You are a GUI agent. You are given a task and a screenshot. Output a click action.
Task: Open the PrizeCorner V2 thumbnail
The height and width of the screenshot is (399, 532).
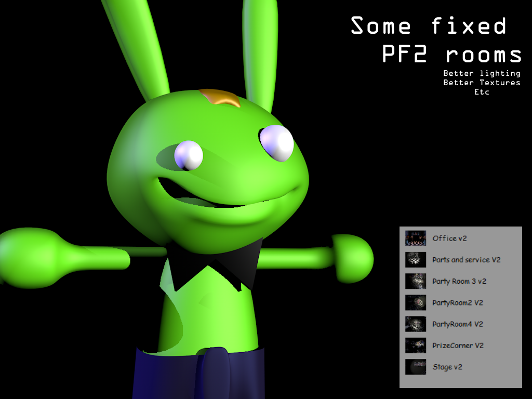(416, 345)
